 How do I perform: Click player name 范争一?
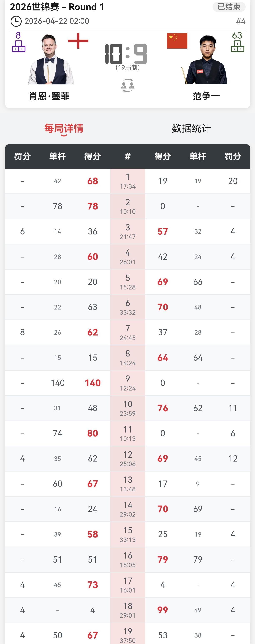[x=206, y=96]
